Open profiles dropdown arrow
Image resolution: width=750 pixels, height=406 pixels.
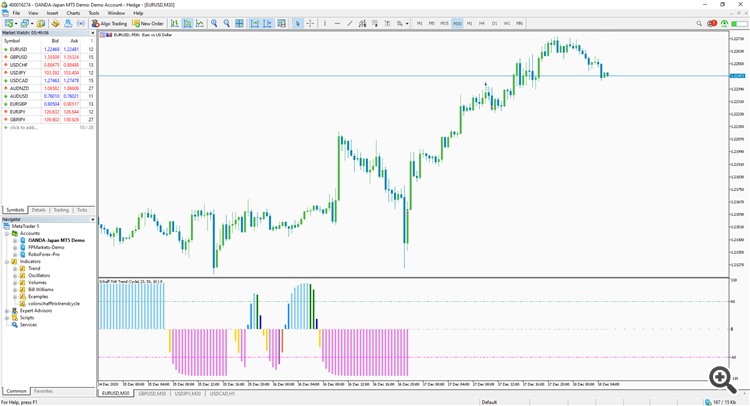tap(32, 23)
